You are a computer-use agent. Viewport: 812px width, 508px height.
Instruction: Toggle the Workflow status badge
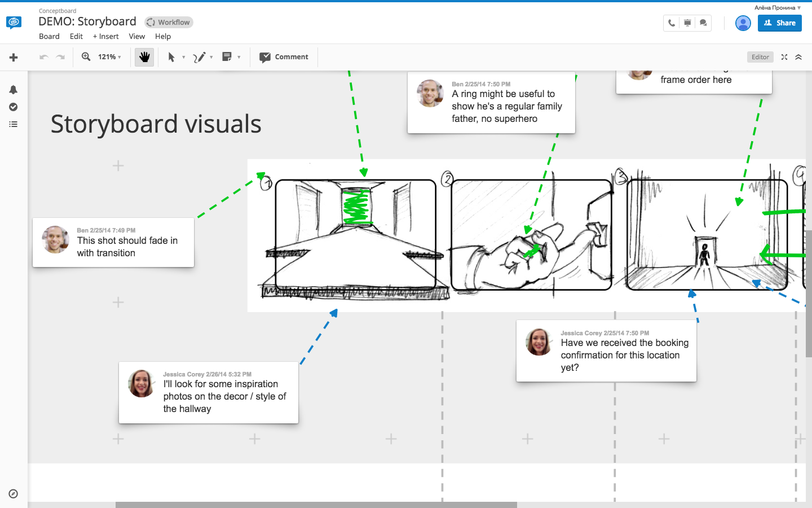[x=169, y=23]
